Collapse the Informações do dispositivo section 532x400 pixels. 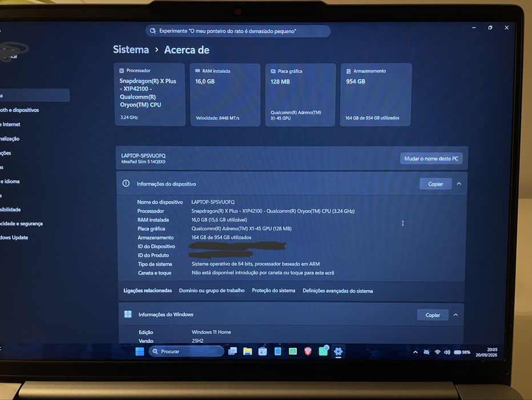[459, 183]
